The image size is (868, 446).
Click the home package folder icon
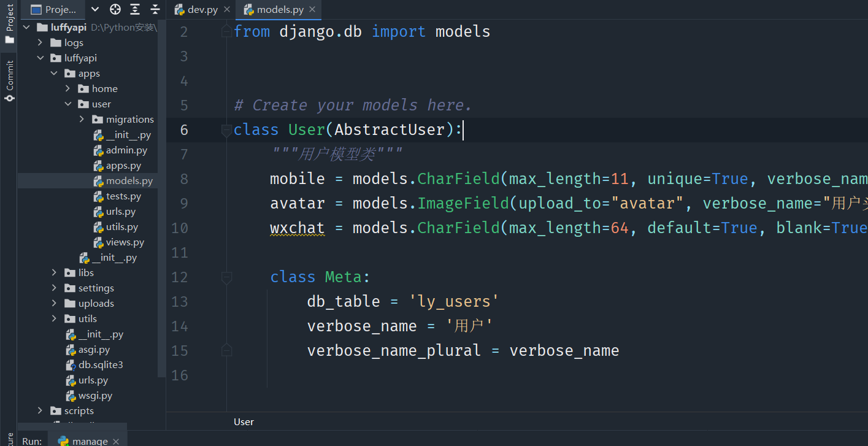(x=83, y=89)
